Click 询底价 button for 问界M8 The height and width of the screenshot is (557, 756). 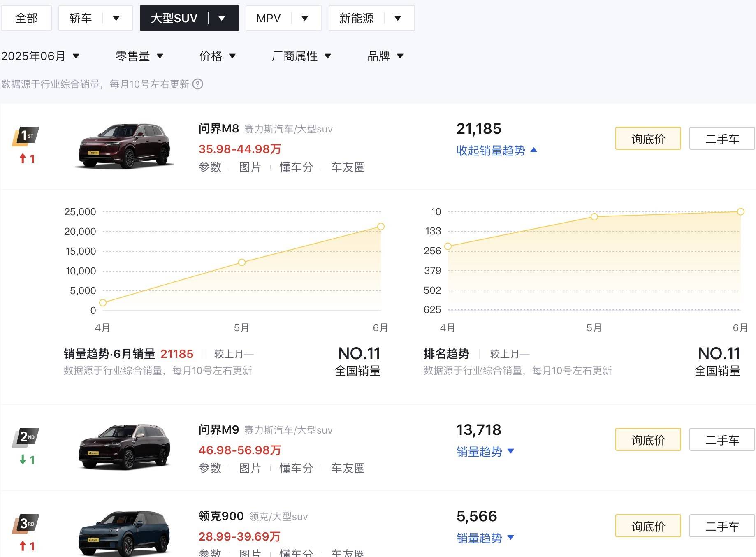pos(648,139)
